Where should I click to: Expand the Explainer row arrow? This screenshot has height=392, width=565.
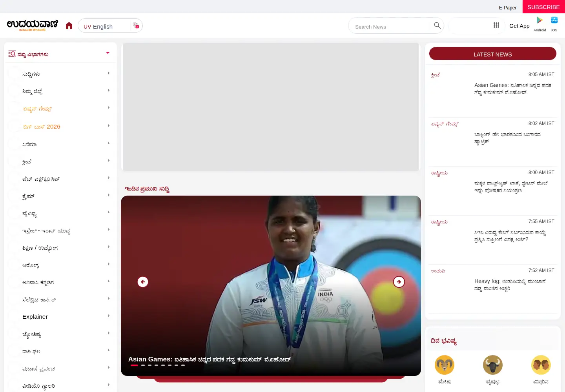coord(109,316)
